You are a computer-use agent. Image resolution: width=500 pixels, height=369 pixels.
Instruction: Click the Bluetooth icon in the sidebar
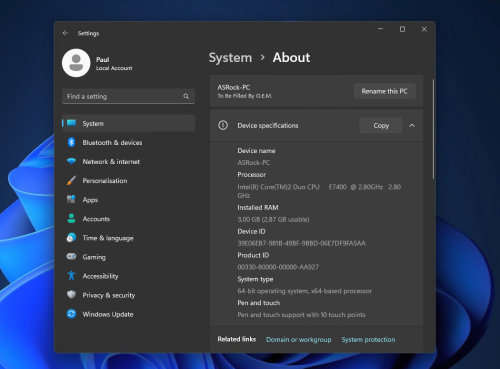(x=71, y=142)
